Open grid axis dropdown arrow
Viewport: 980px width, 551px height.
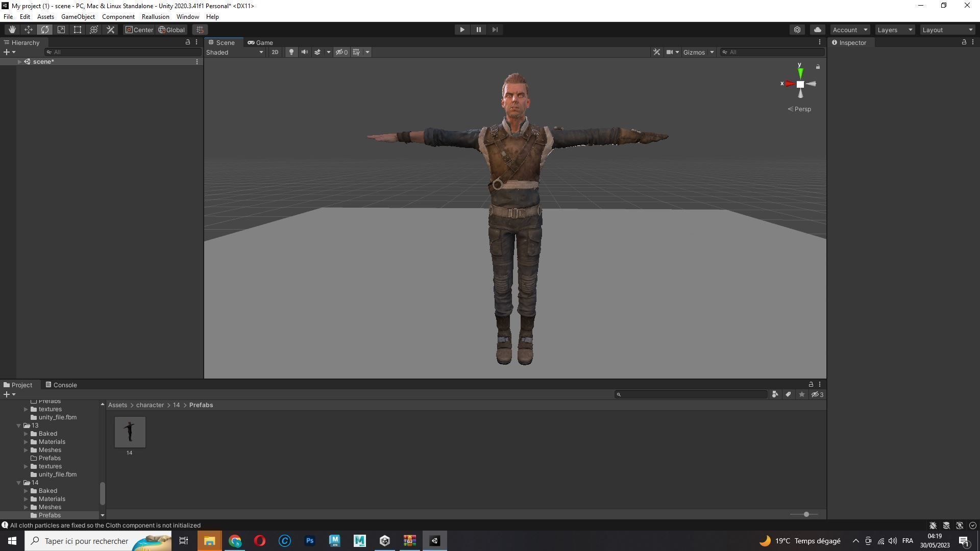point(367,52)
